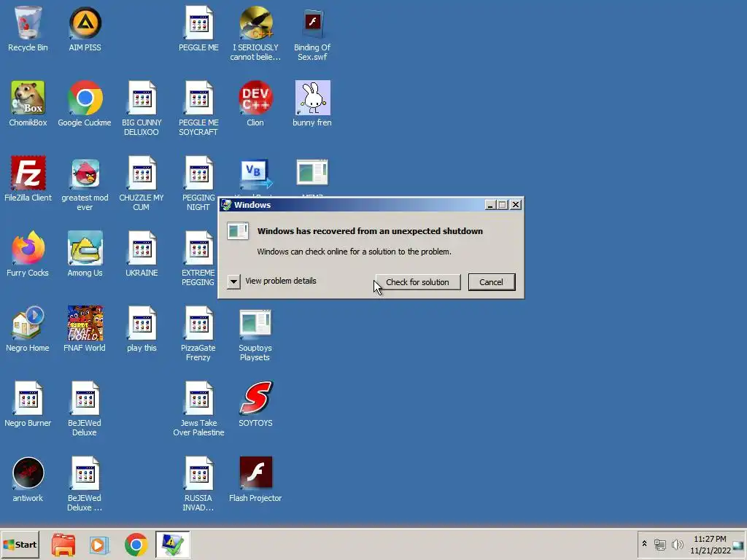
Task: Open the network tray icon
Action: pos(659,544)
